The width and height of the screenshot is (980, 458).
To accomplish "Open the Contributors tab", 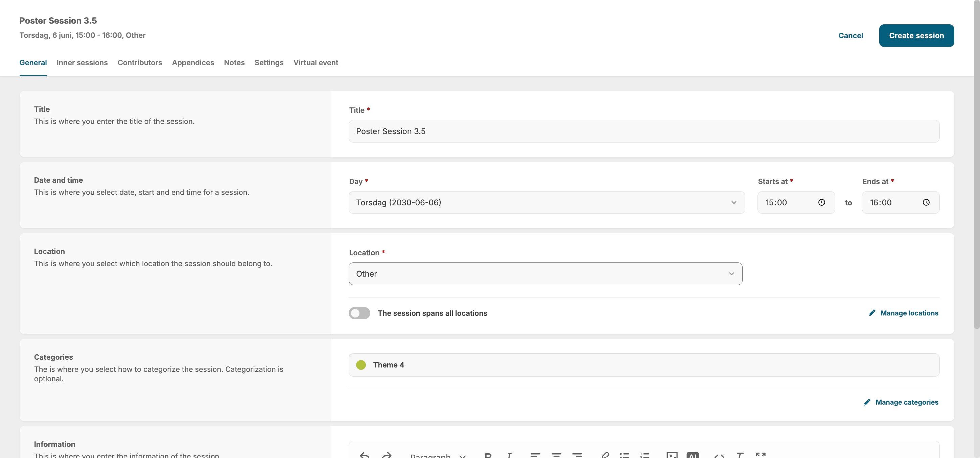I will (x=140, y=63).
